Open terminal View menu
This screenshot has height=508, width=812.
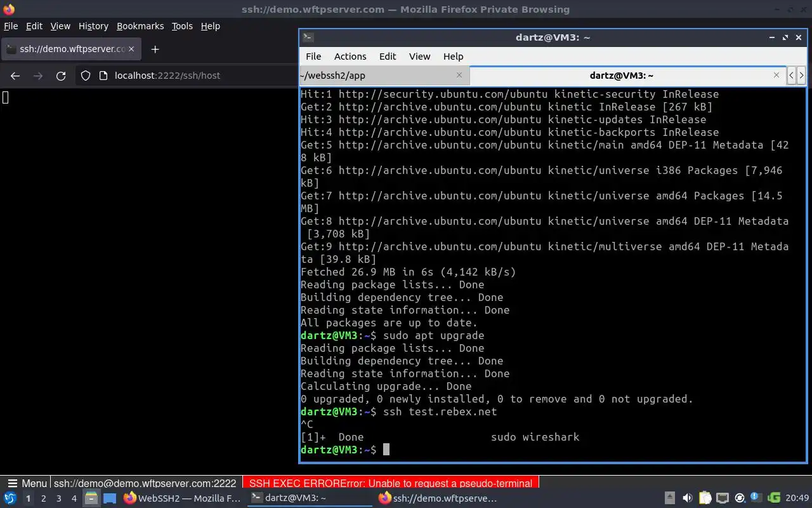[x=419, y=57]
